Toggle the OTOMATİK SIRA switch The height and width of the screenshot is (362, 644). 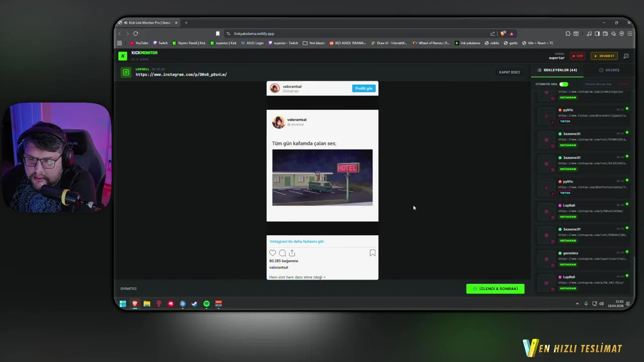(x=564, y=84)
